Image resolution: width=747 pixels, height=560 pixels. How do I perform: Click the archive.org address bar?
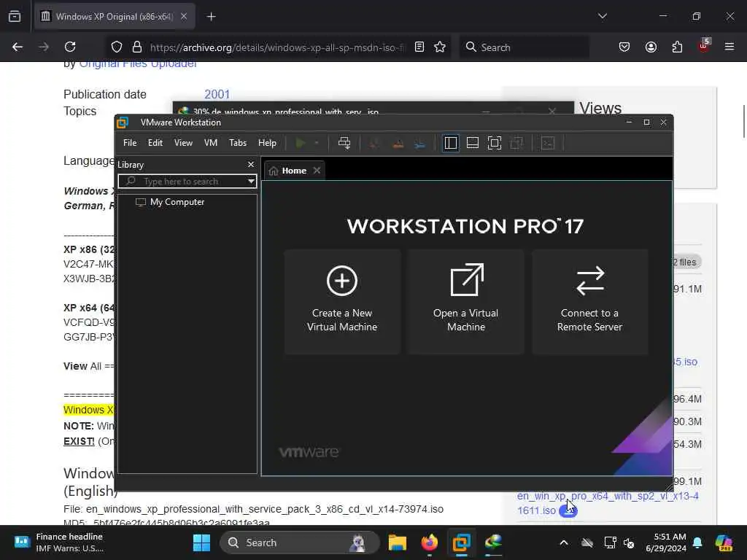278,47
